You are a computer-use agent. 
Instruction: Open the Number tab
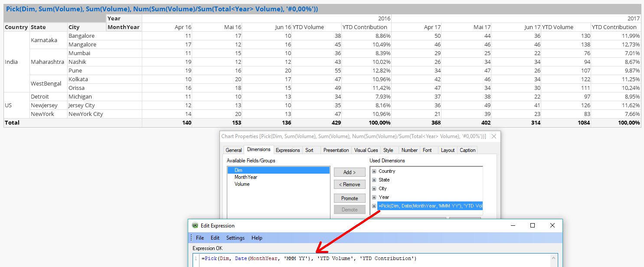pos(409,150)
